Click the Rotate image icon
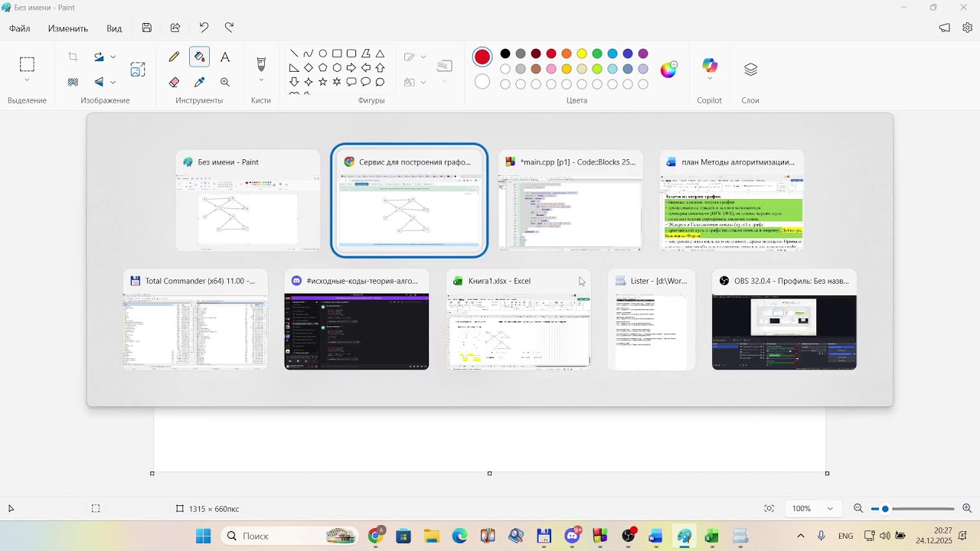The height and width of the screenshot is (551, 980). pyautogui.click(x=99, y=57)
